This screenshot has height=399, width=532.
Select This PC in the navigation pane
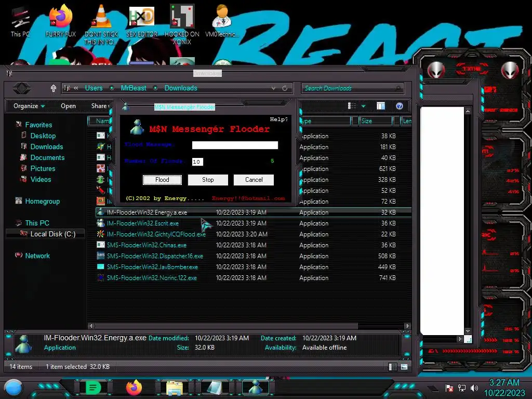pyautogui.click(x=37, y=223)
